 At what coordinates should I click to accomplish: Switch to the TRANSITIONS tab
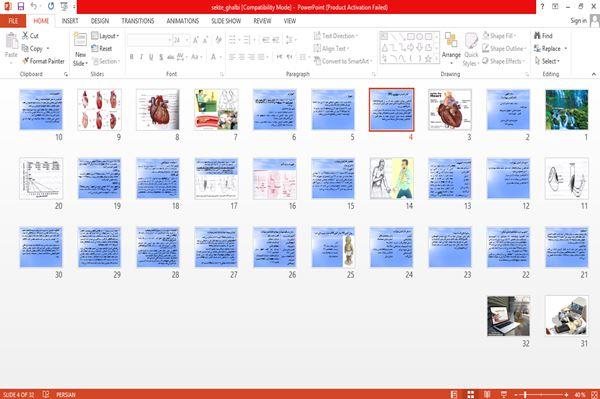click(x=138, y=21)
